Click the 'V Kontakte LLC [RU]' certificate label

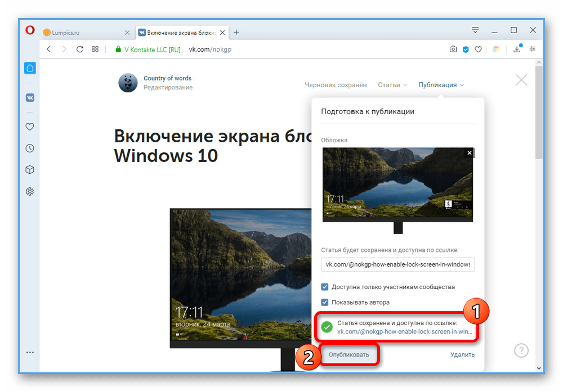[152, 49]
